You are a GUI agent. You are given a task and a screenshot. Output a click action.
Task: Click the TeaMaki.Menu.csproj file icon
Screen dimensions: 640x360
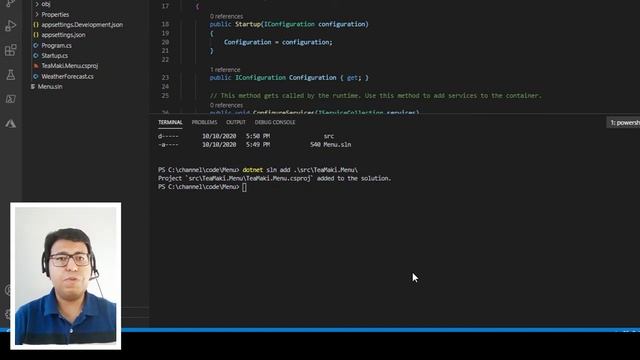click(x=36, y=66)
